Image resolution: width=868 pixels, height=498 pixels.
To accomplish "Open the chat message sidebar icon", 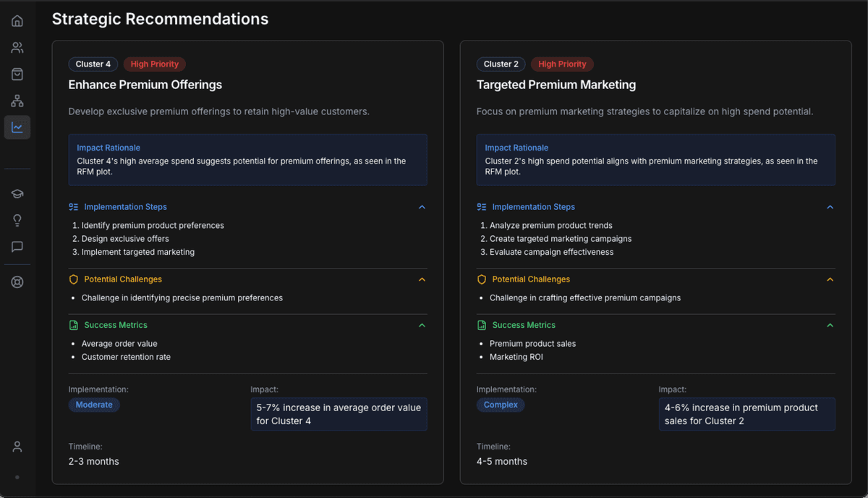I will pyautogui.click(x=17, y=247).
